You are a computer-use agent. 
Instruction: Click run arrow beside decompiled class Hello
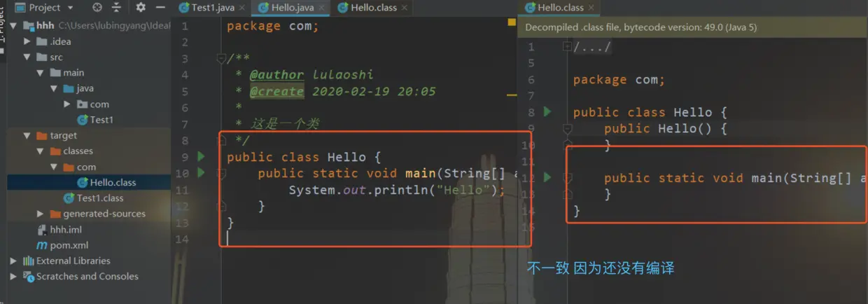point(547,111)
